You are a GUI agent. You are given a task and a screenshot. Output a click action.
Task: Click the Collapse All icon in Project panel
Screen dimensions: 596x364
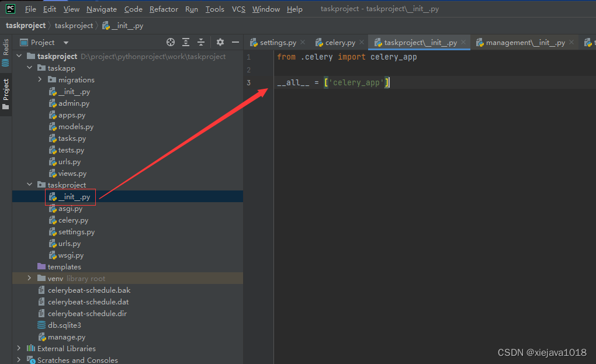[201, 42]
